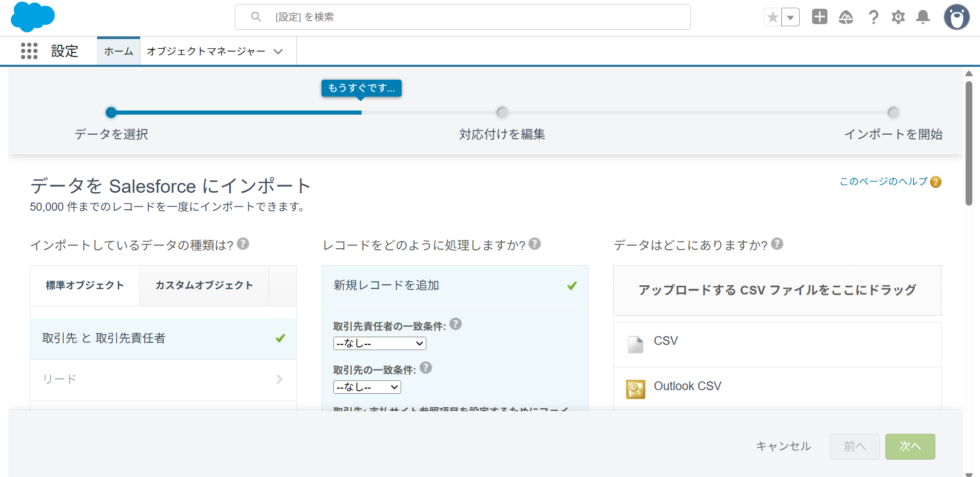This screenshot has width=980, height=477.
Task: Click the CSV document icon
Action: coord(635,344)
